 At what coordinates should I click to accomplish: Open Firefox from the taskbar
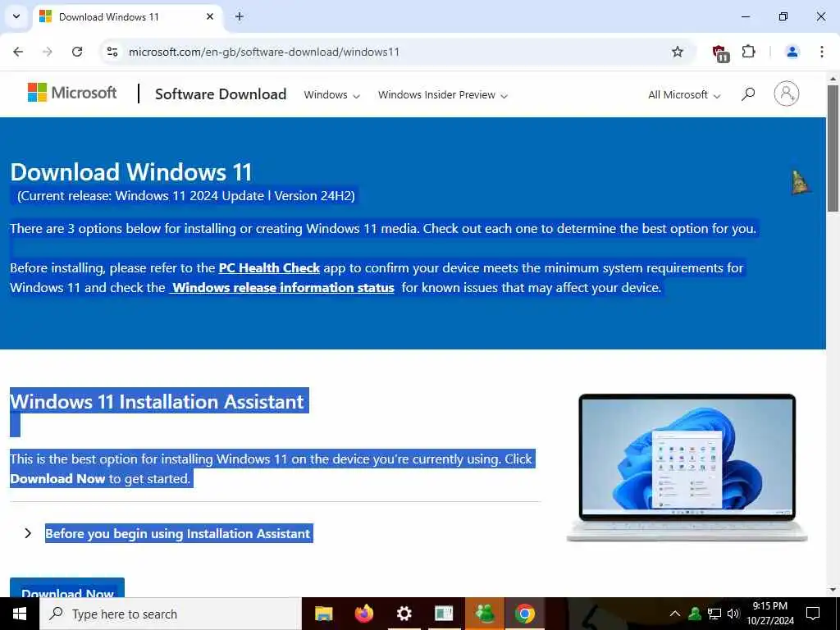(x=363, y=614)
